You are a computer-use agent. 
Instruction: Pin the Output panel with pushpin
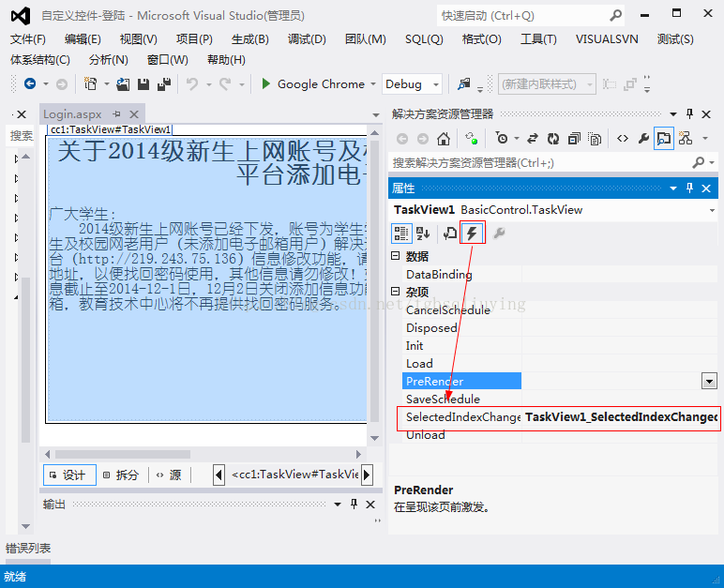pos(354,504)
